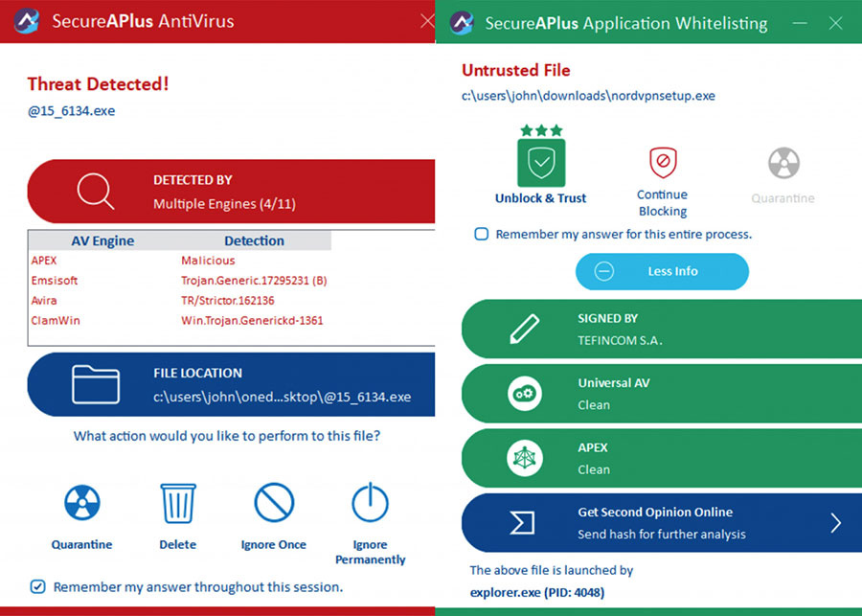Viewport: 862px width, 616px height.
Task: Click the SecureAPlus Application Whitelisting logo icon
Action: tap(462, 23)
